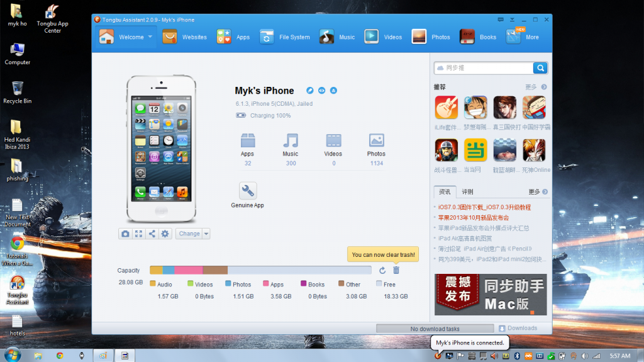Image resolution: width=644 pixels, height=362 pixels.
Task: Click the Change button under the phone
Action: 189,234
